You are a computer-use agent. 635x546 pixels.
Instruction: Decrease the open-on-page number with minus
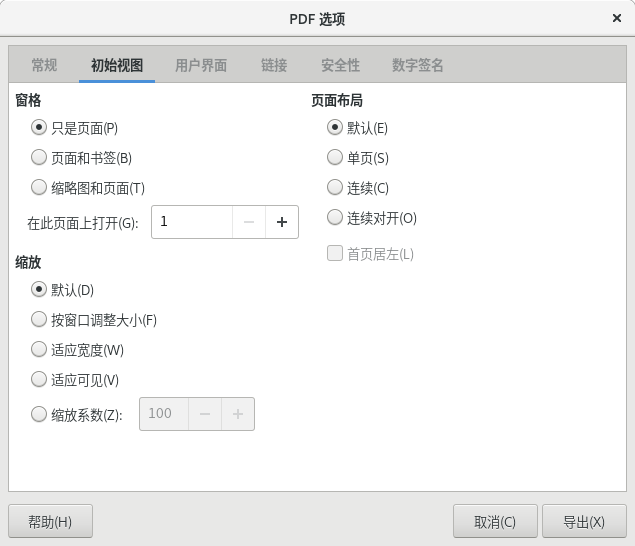(249, 222)
